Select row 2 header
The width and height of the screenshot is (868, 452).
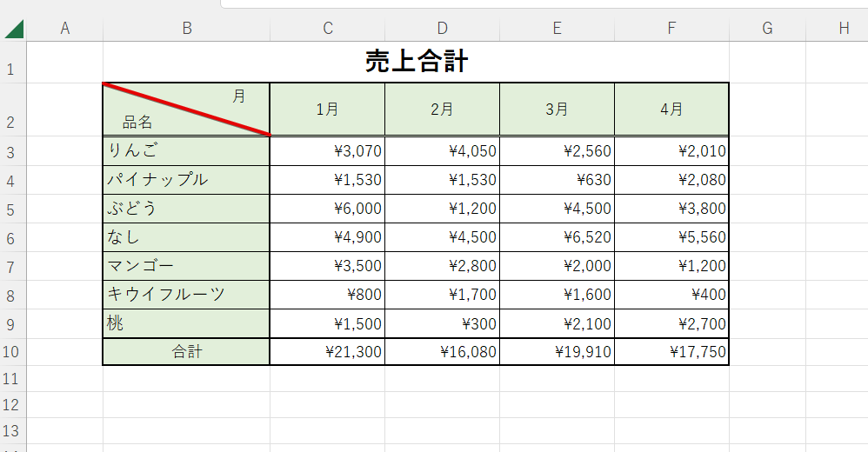(x=13, y=110)
